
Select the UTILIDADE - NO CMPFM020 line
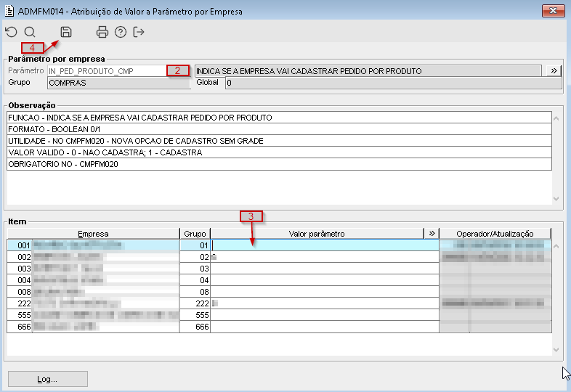pyautogui.click(x=279, y=141)
